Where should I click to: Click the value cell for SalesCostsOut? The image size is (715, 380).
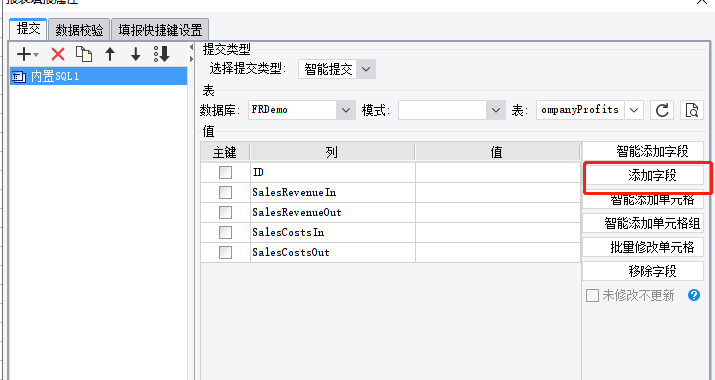[498, 252]
